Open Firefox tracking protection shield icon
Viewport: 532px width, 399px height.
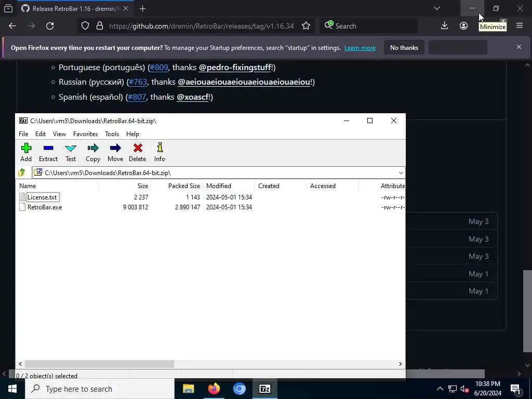85,26
